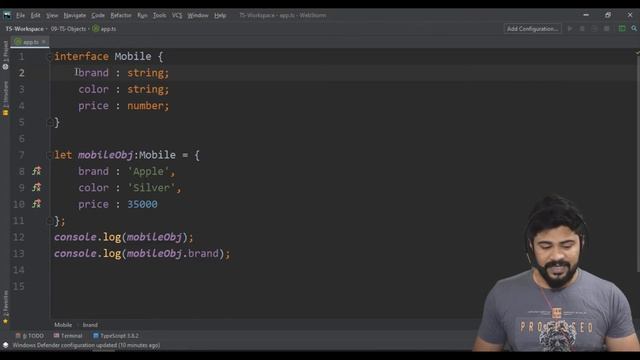Click the word 'interface' on line 1
The height and width of the screenshot is (360, 640).
pyautogui.click(x=81, y=56)
